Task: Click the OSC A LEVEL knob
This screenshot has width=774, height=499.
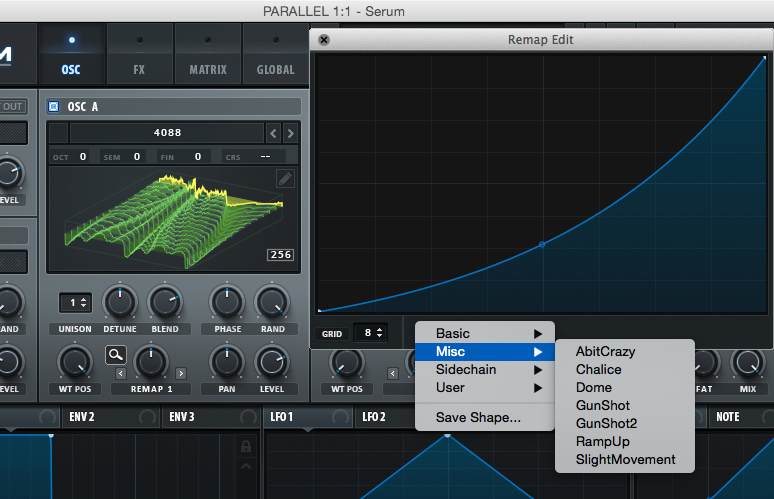Action: (x=272, y=362)
